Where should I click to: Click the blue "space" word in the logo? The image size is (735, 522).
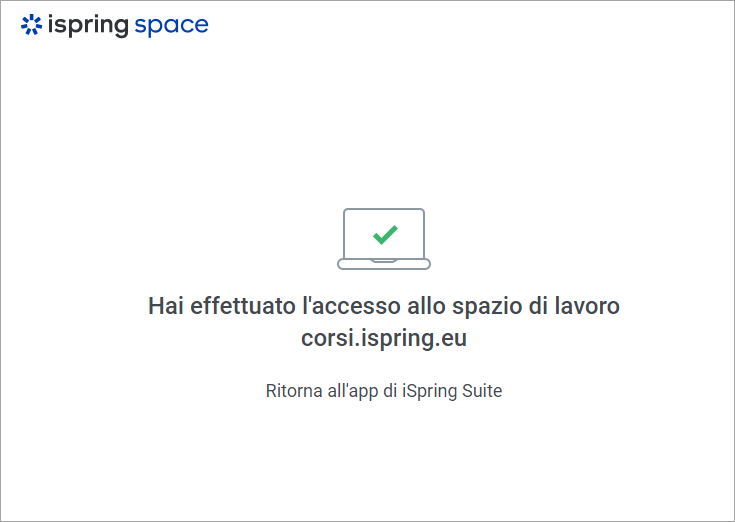tap(171, 26)
